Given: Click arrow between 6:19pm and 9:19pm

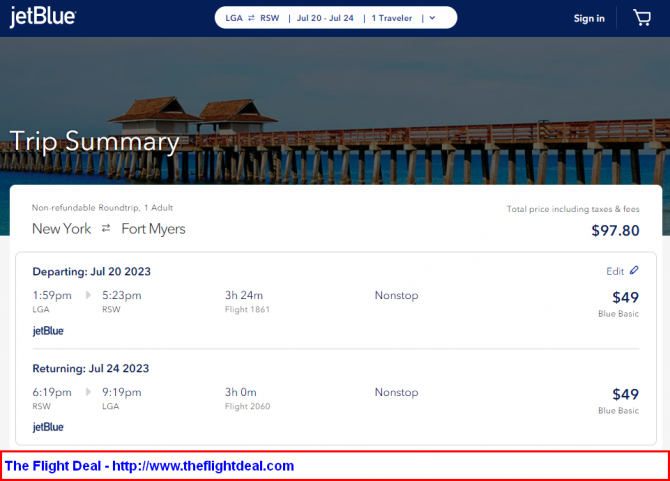Looking at the screenshot, I should (x=88, y=392).
